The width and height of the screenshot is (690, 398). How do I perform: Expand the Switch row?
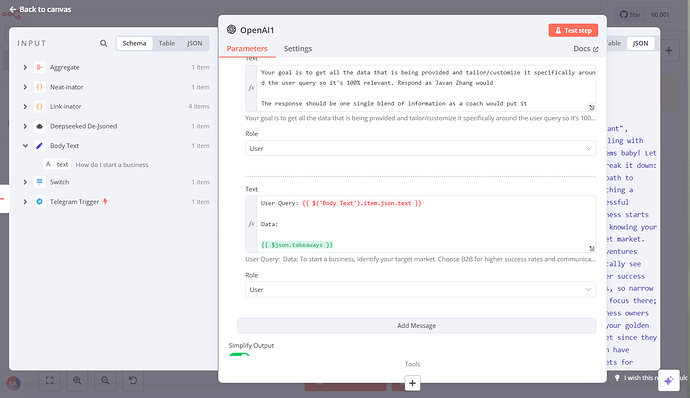click(25, 182)
